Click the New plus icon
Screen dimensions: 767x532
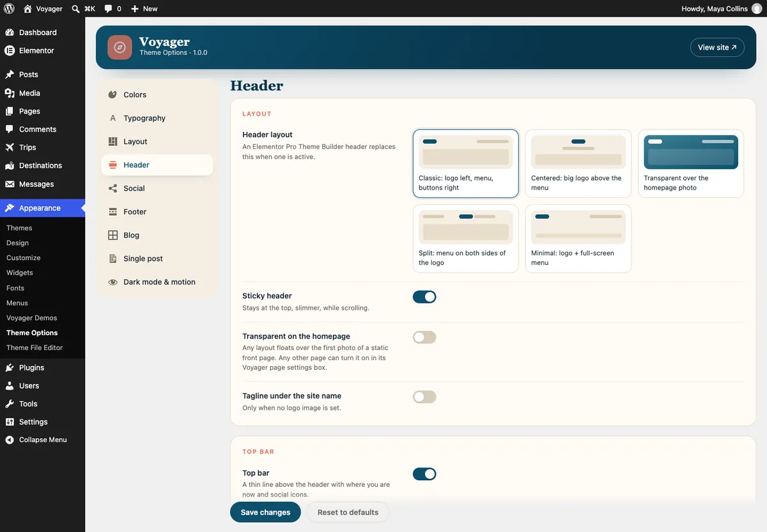pos(135,9)
